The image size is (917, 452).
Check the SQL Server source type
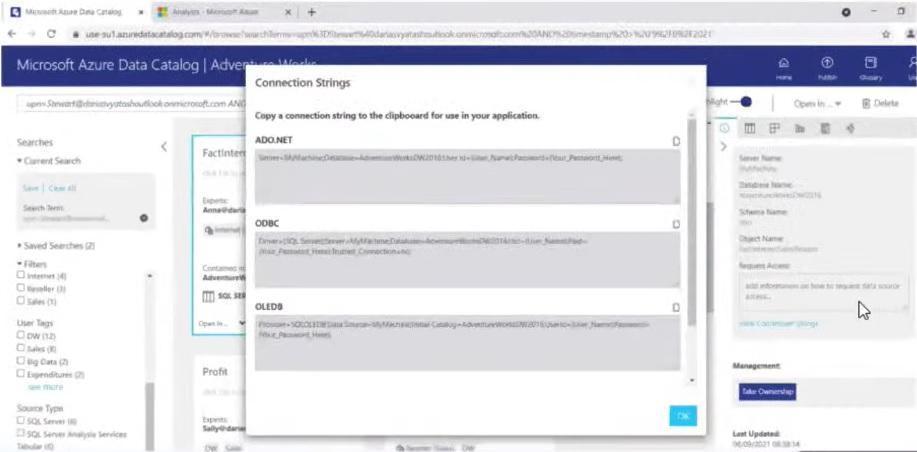(x=21, y=420)
